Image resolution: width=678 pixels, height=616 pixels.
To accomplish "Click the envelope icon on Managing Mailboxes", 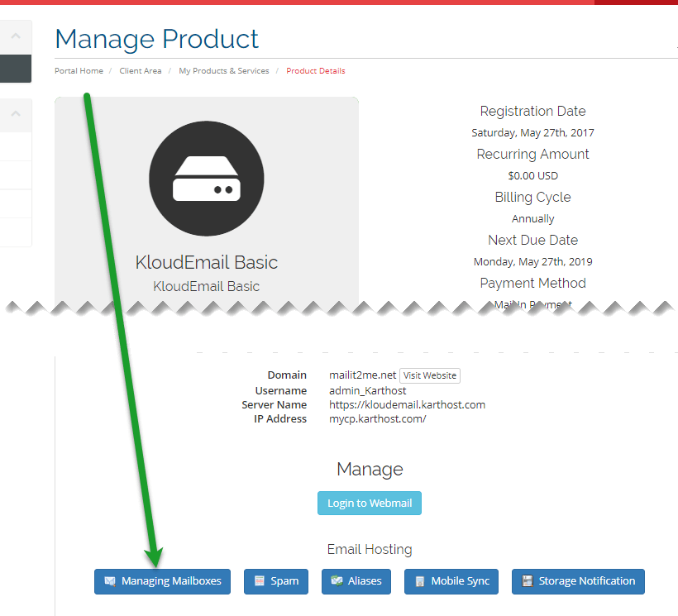I will (110, 581).
